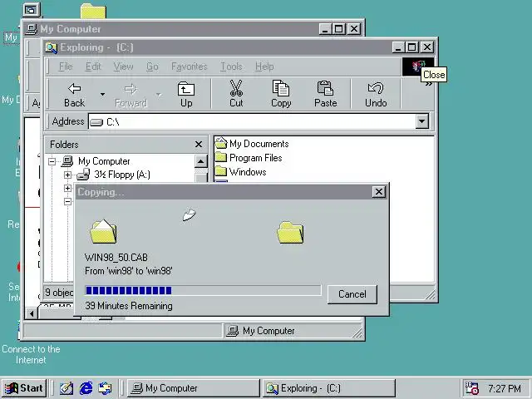
Task: Collapse the My Computer tree node
Action: [x=52, y=161]
